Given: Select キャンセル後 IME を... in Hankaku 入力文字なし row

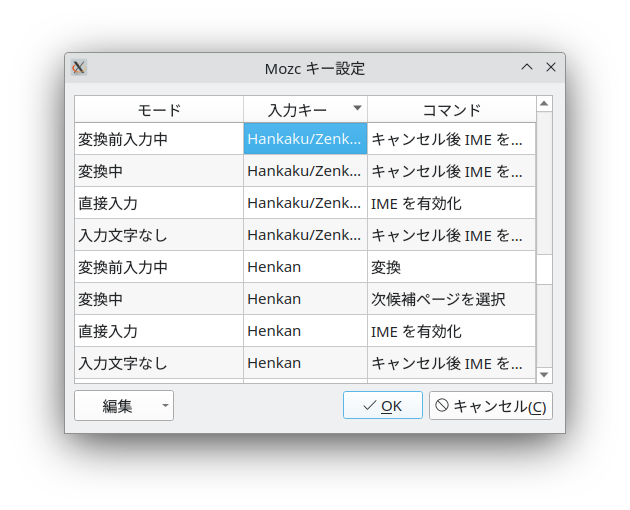Looking at the screenshot, I should coord(451,235).
